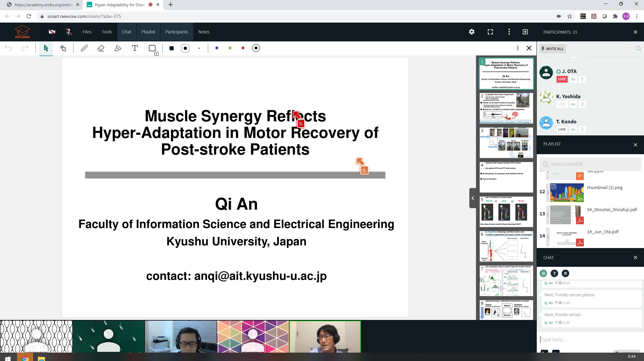
Task: Toggle the muted microphone in top bar
Action: point(69,32)
